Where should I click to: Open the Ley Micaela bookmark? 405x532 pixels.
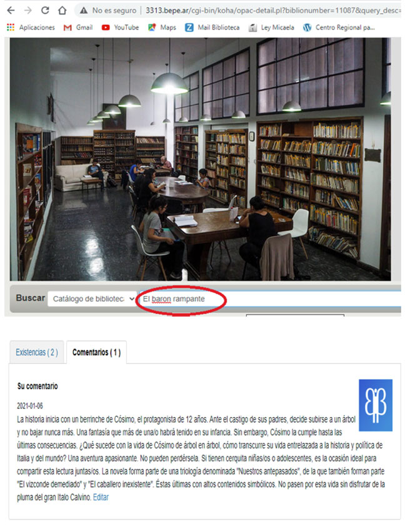pos(271,27)
